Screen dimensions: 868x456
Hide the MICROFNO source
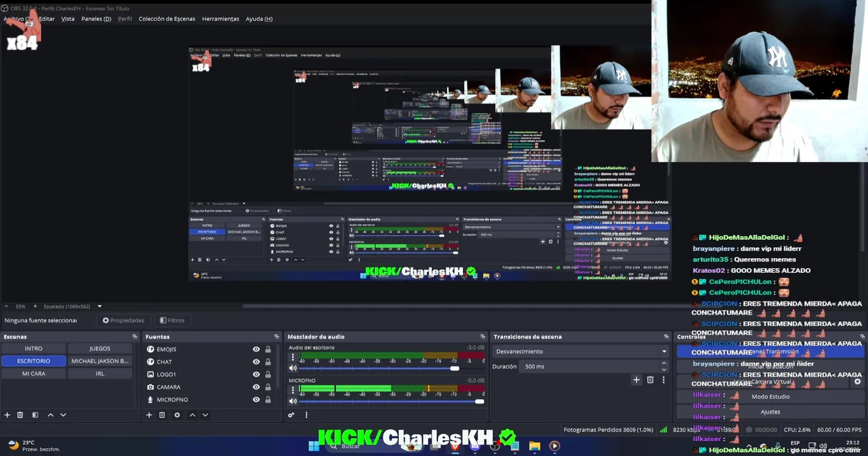click(256, 400)
